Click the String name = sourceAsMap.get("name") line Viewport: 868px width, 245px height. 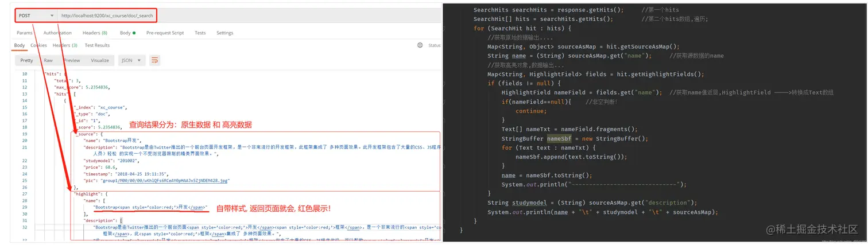point(569,56)
